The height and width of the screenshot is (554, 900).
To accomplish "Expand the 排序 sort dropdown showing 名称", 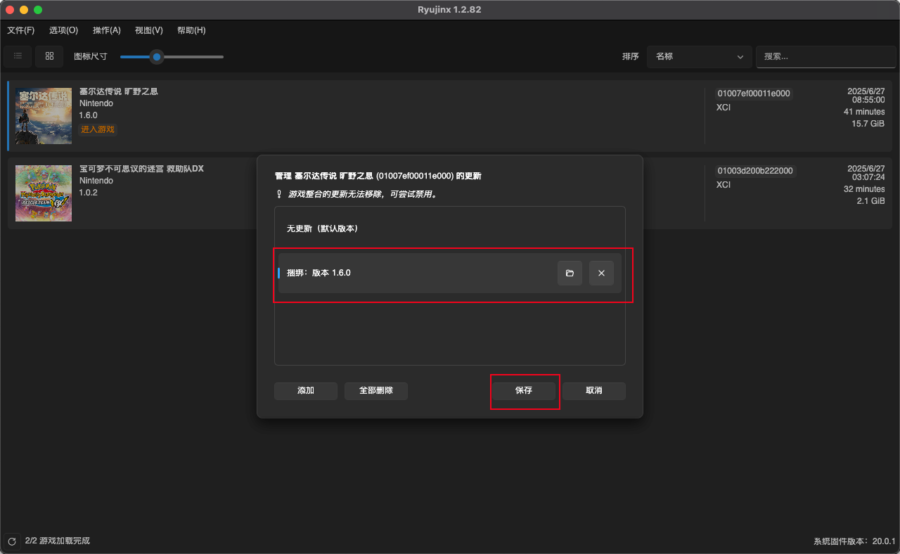I will coord(699,57).
